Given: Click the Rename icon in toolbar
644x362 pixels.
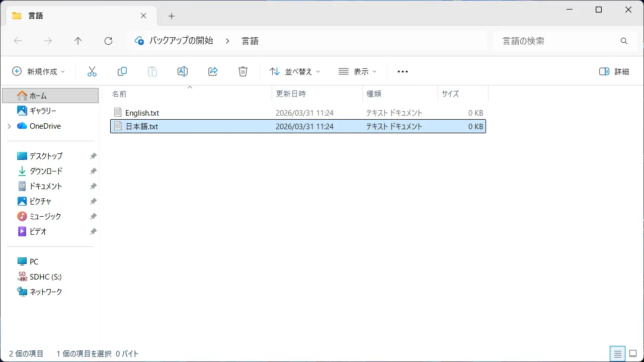Looking at the screenshot, I should (183, 71).
